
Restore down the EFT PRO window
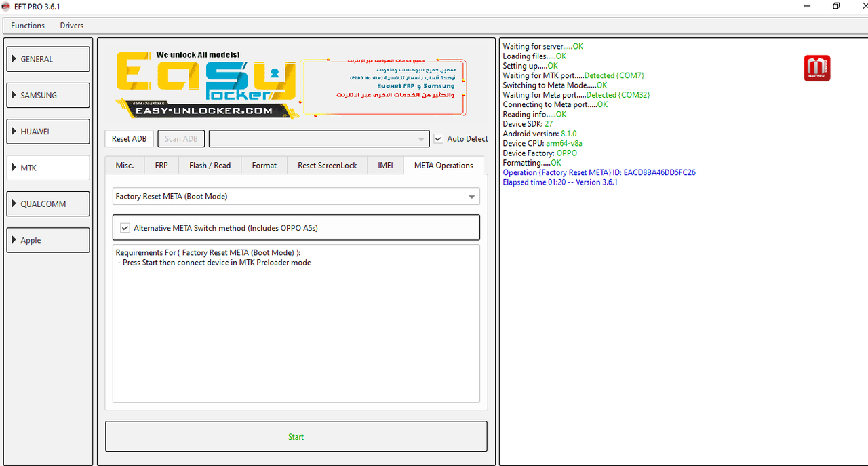coord(836,6)
